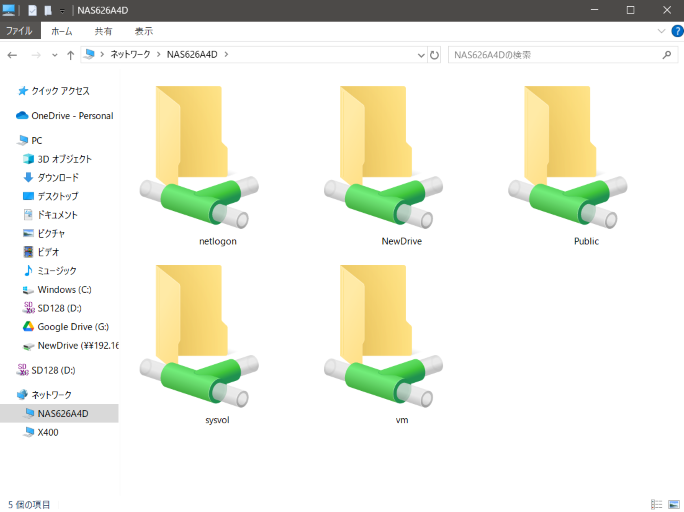Select PC in navigation pane
The image size is (684, 512).
(37, 140)
